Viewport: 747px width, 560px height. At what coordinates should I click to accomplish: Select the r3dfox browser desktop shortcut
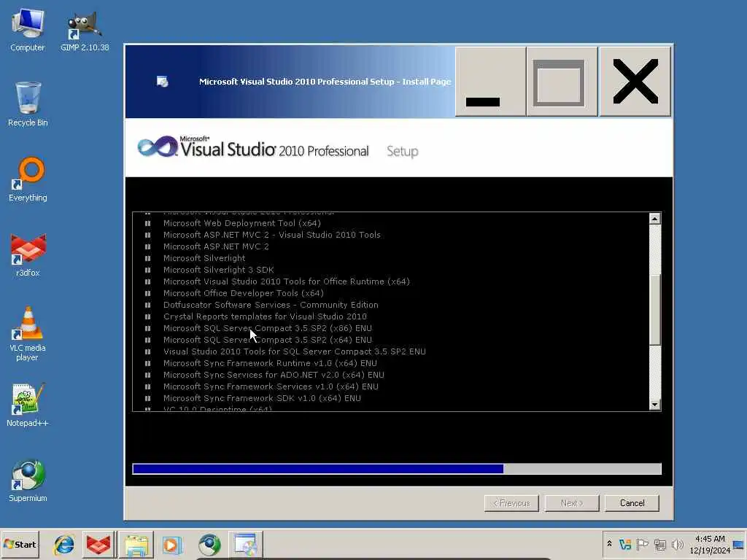(x=28, y=254)
